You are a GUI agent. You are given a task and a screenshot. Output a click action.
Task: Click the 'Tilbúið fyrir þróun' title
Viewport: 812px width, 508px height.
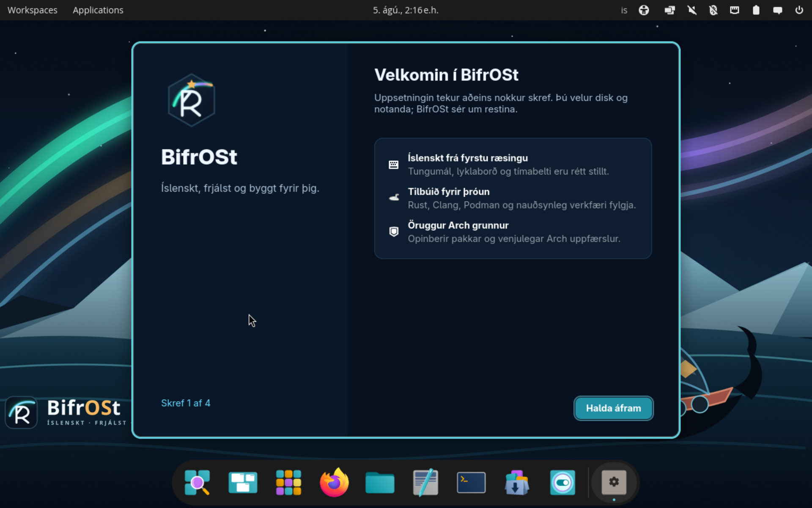coord(449,192)
